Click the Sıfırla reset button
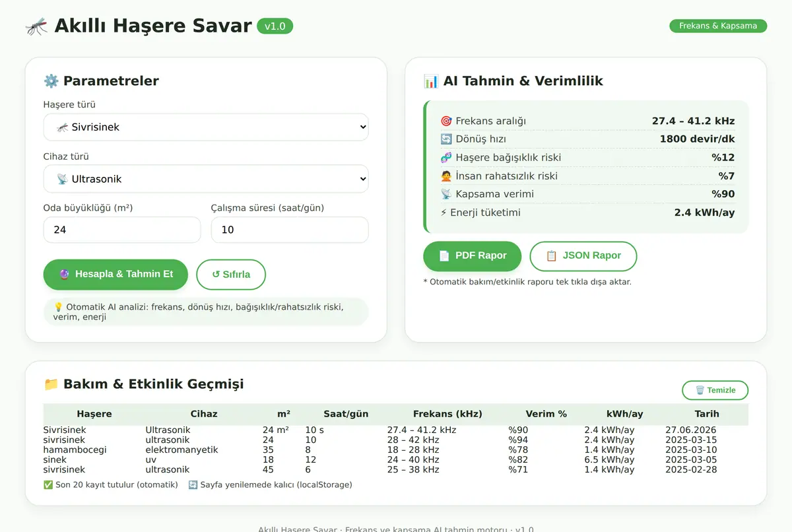This screenshot has height=532, width=792. pos(231,275)
